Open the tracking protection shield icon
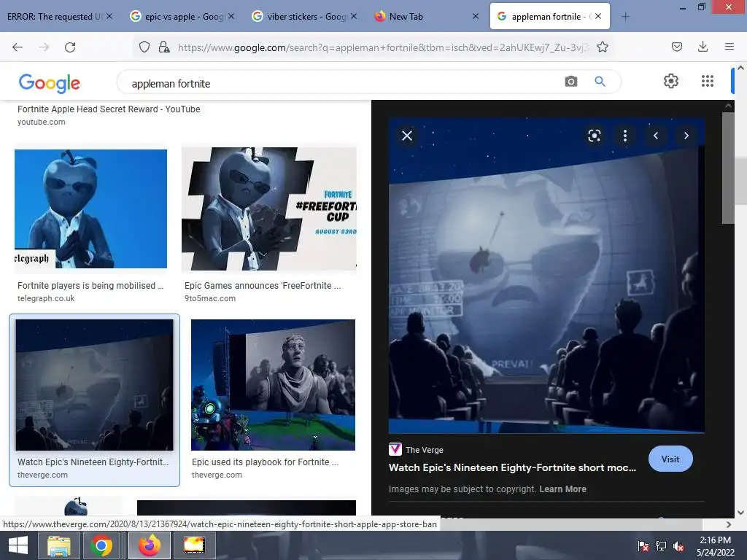The image size is (747, 560). [x=144, y=47]
